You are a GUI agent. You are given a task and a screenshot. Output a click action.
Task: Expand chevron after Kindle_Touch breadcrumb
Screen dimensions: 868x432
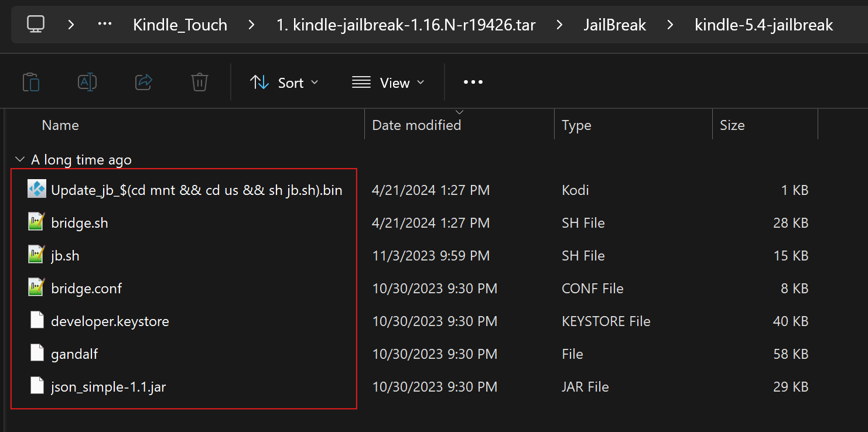point(252,25)
